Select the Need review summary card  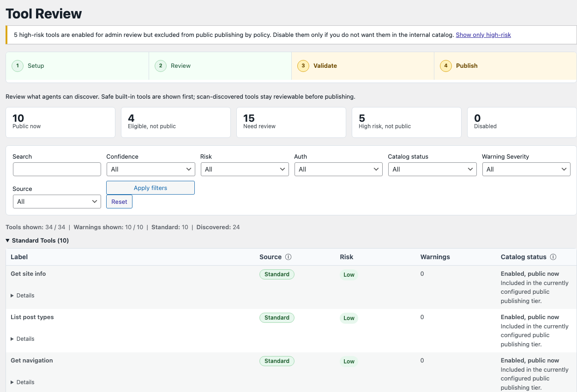(291, 122)
